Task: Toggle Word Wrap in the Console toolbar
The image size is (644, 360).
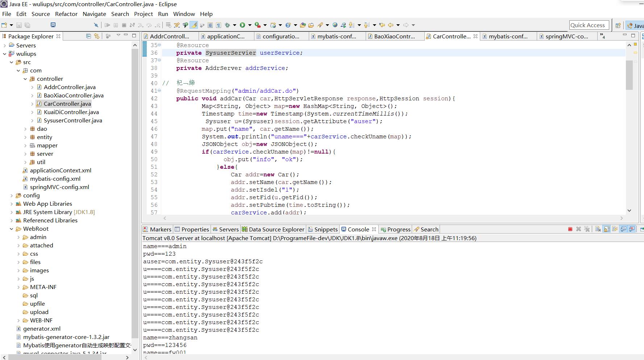Action: [615, 229]
